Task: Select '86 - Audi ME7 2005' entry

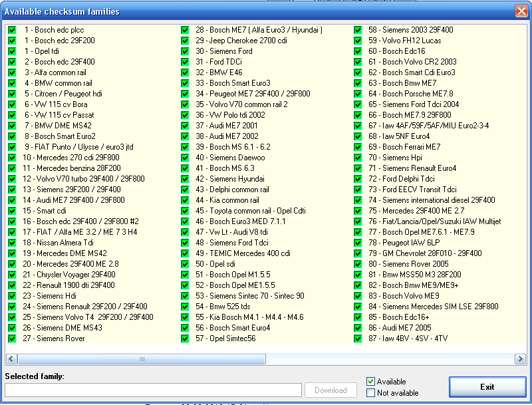Action: [400, 328]
